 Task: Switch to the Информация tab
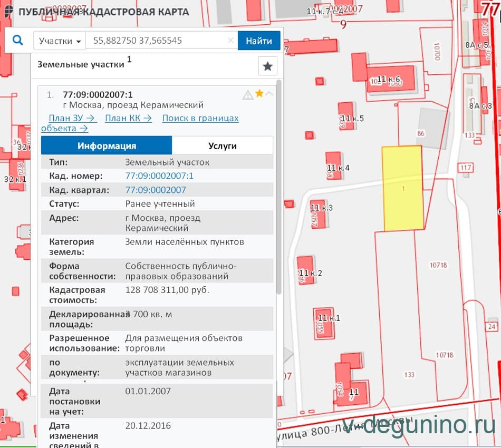pos(107,146)
